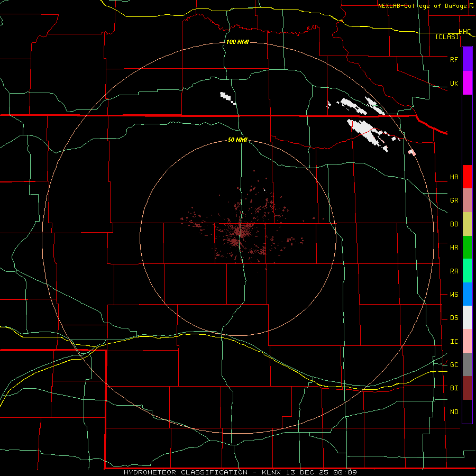Click the 100 NMI range ring label
This screenshot has width=476, height=476.
click(x=237, y=42)
